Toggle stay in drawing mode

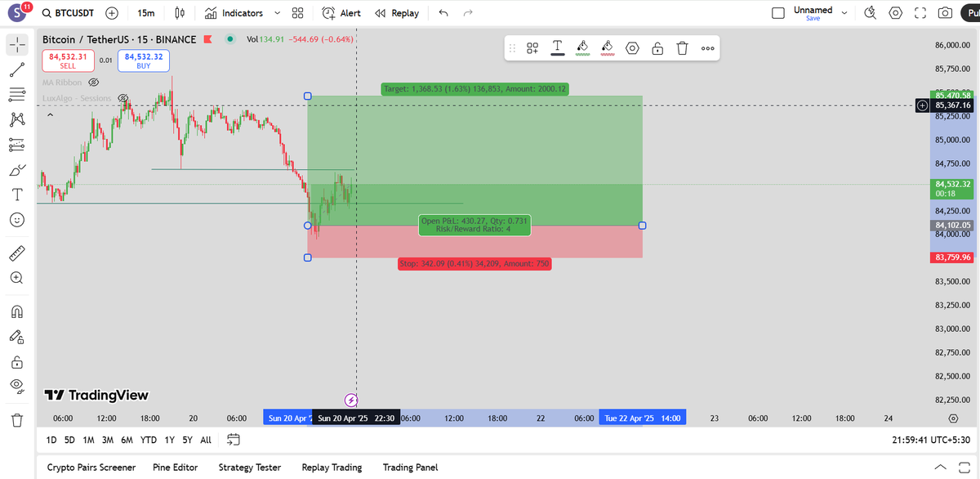click(17, 336)
